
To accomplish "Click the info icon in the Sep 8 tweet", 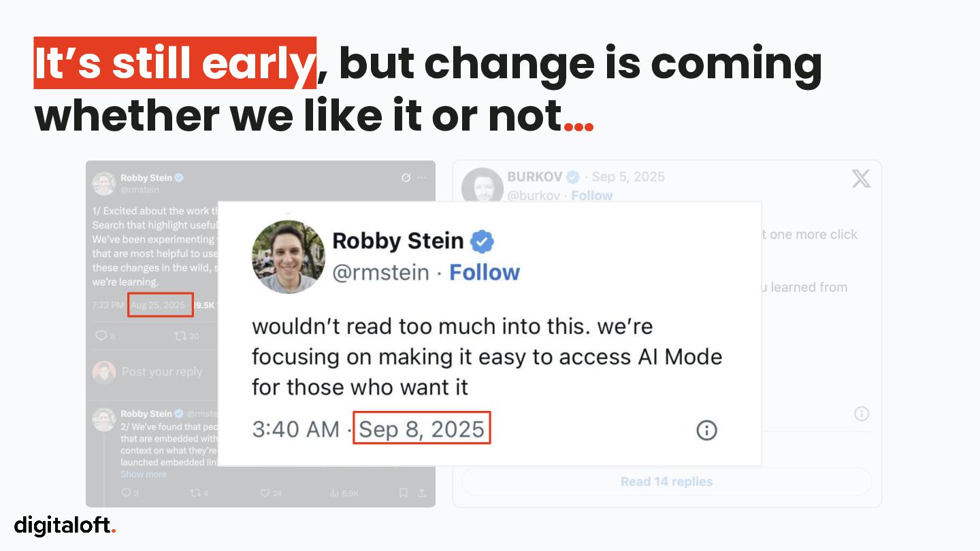I will 706,430.
